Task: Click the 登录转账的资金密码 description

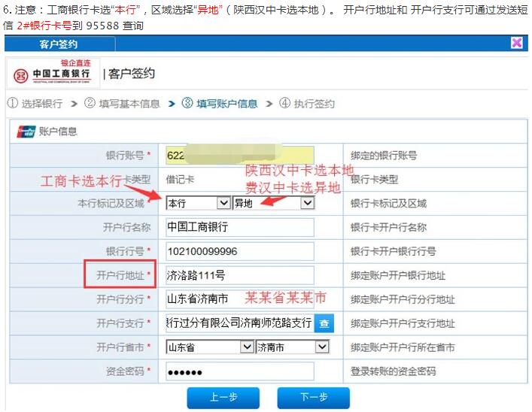Action: (x=394, y=371)
